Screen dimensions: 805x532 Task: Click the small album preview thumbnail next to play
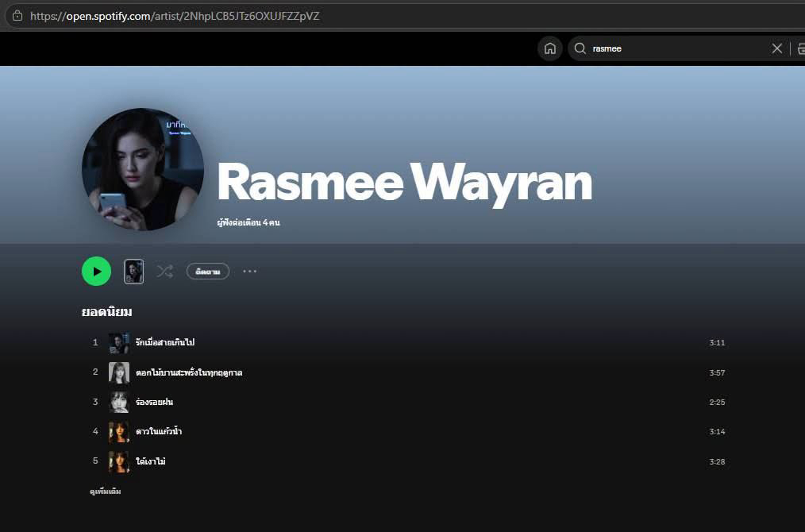coord(133,271)
